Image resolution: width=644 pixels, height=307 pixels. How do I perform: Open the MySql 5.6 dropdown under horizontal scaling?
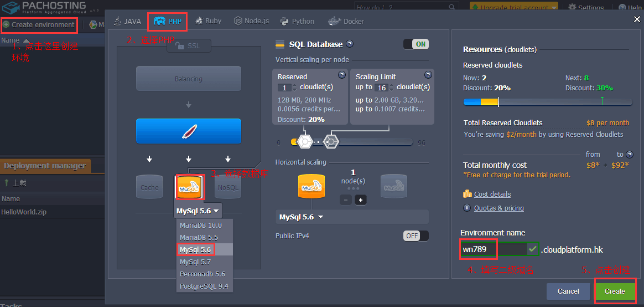click(x=301, y=217)
